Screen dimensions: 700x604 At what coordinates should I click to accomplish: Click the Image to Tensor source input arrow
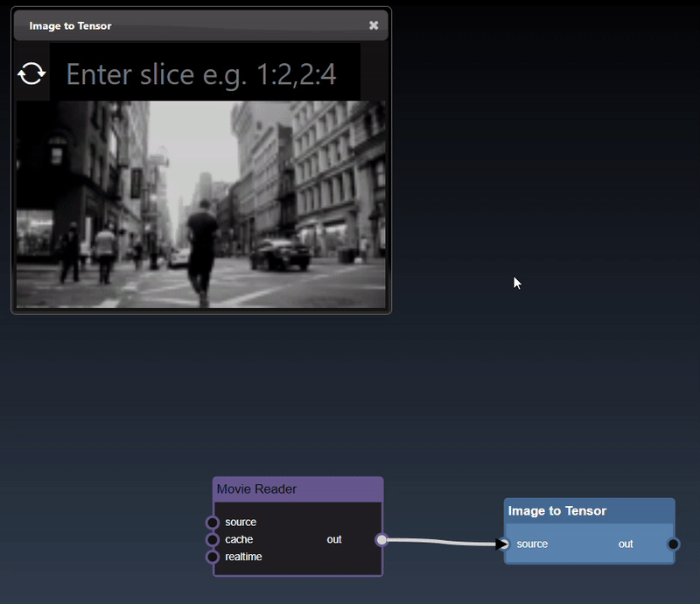501,544
